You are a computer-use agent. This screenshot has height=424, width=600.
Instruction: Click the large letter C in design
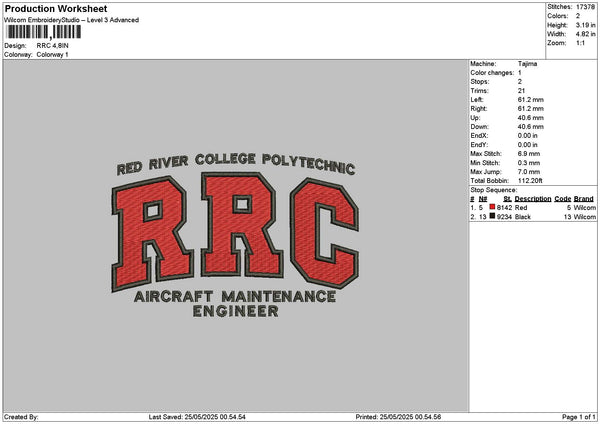[324, 233]
